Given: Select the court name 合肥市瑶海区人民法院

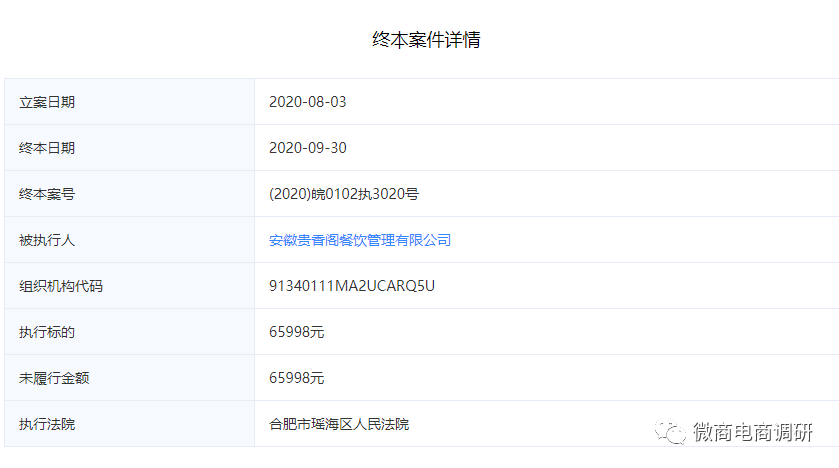Looking at the screenshot, I should coord(339,424).
